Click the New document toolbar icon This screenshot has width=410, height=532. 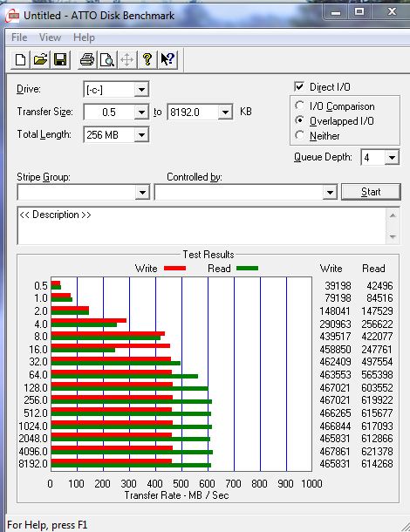(20, 60)
